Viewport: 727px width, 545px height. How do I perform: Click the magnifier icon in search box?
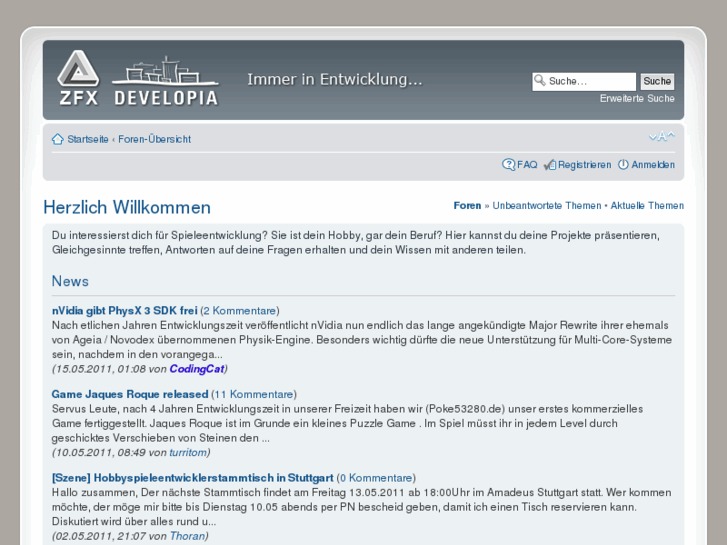pyautogui.click(x=540, y=81)
